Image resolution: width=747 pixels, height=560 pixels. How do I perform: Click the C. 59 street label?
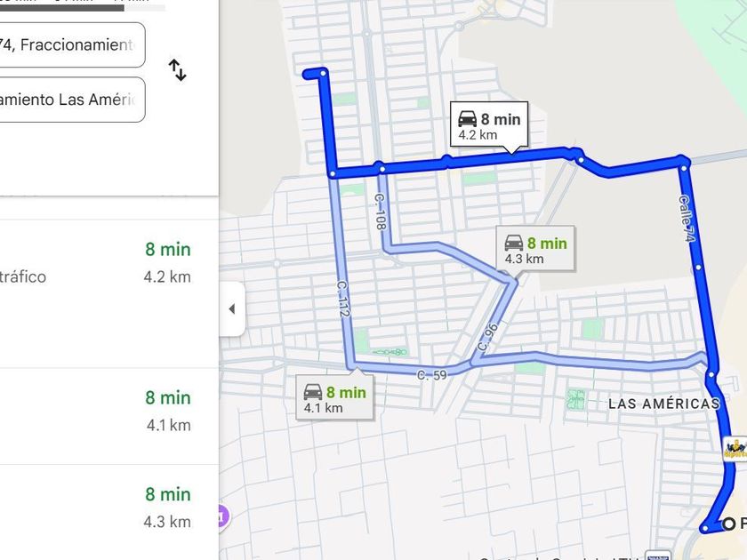[x=432, y=375]
